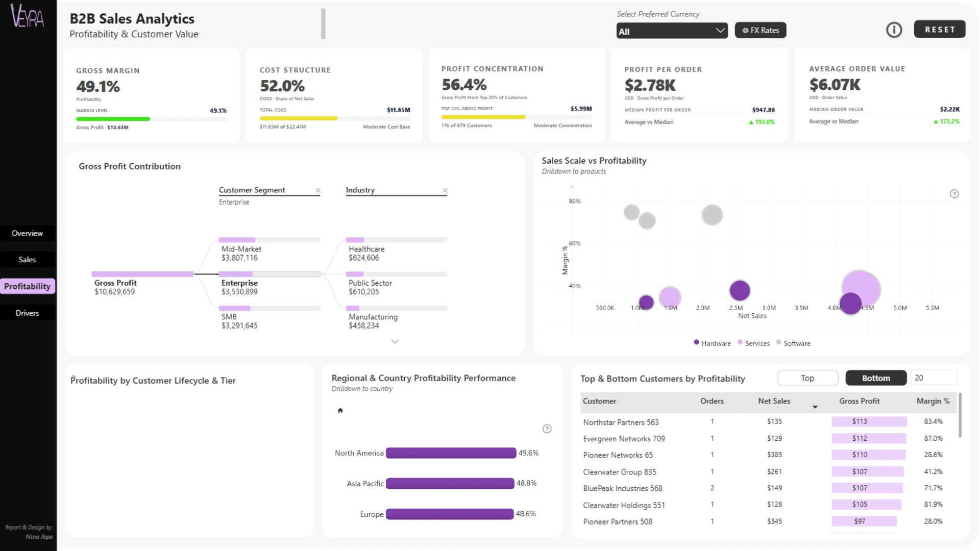Screen dimensions: 980x551
Task: Select the Clearwater Holdings 551 row
Action: click(768, 505)
